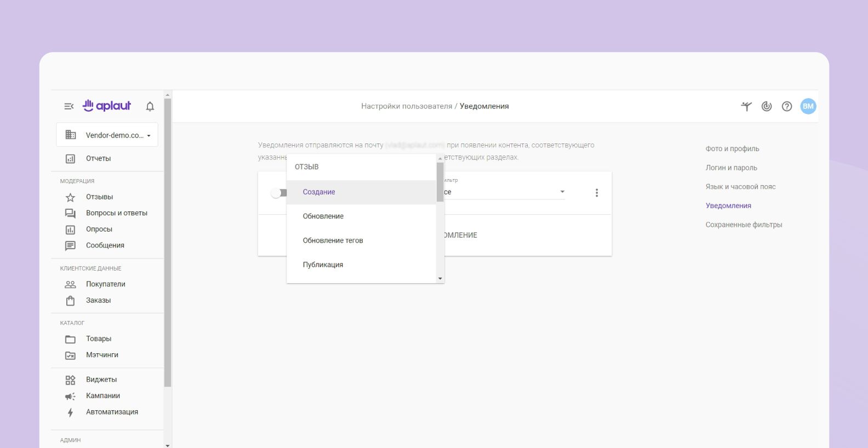Screen dimensions: 868x448
Task: Open the BM user avatar menu
Action: pos(808,106)
